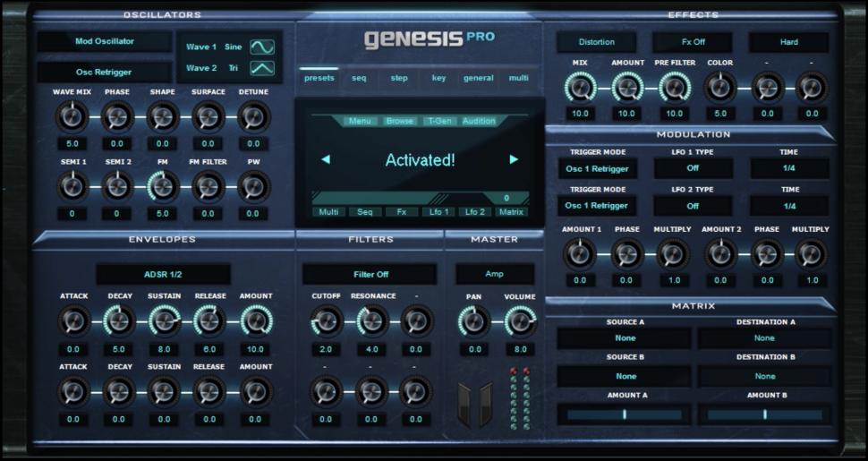Open the Fx Off dropdown
Viewport: 868px width, 461px height.
coord(694,42)
